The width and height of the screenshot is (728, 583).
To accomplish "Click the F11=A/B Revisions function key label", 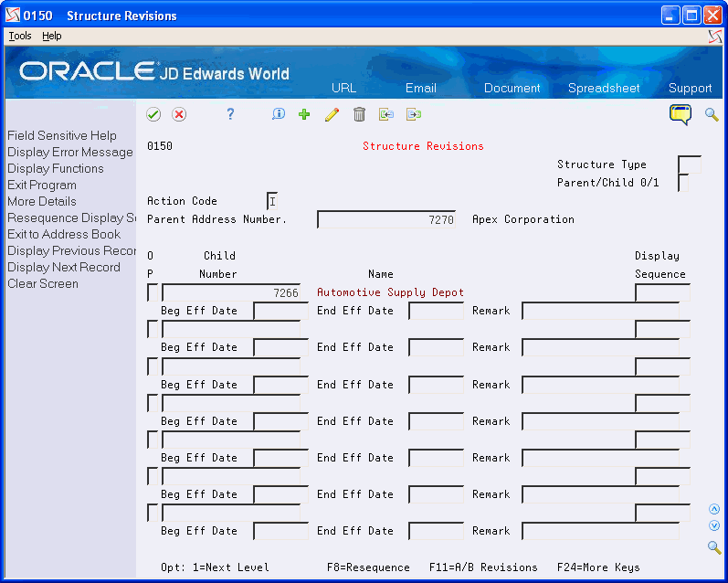I will pyautogui.click(x=483, y=567).
